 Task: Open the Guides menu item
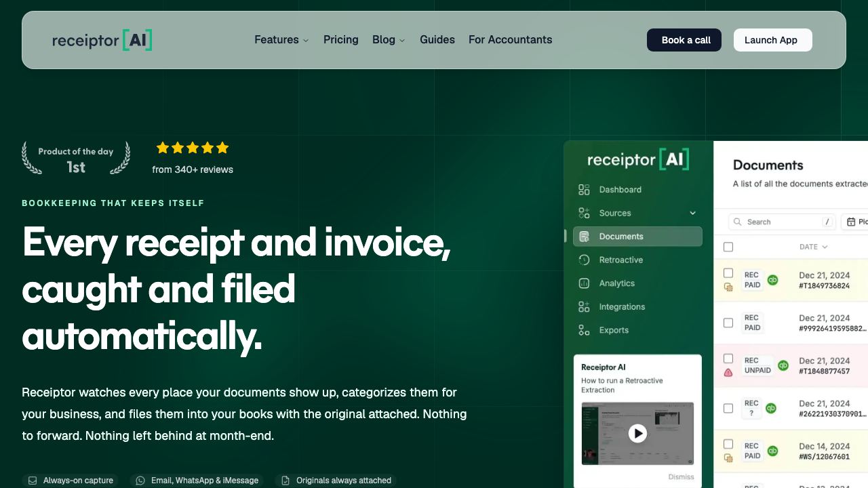click(437, 40)
